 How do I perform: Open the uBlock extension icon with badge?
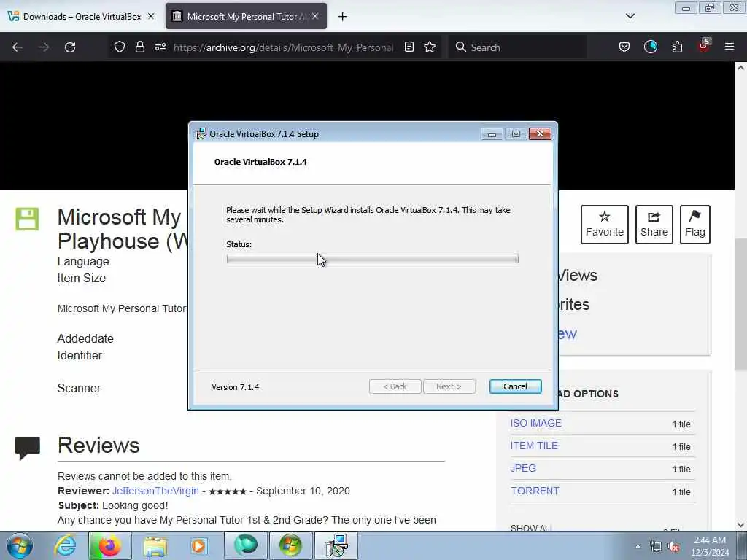point(704,46)
